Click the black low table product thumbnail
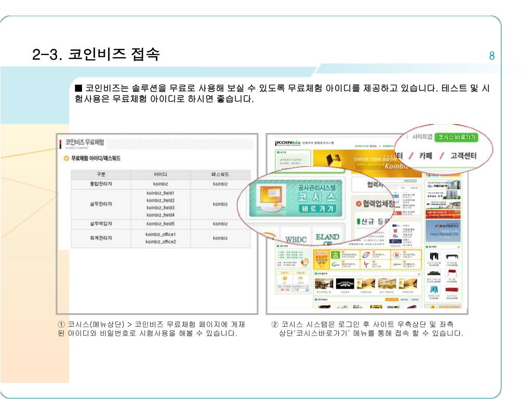The image size is (532, 399). click(451, 257)
